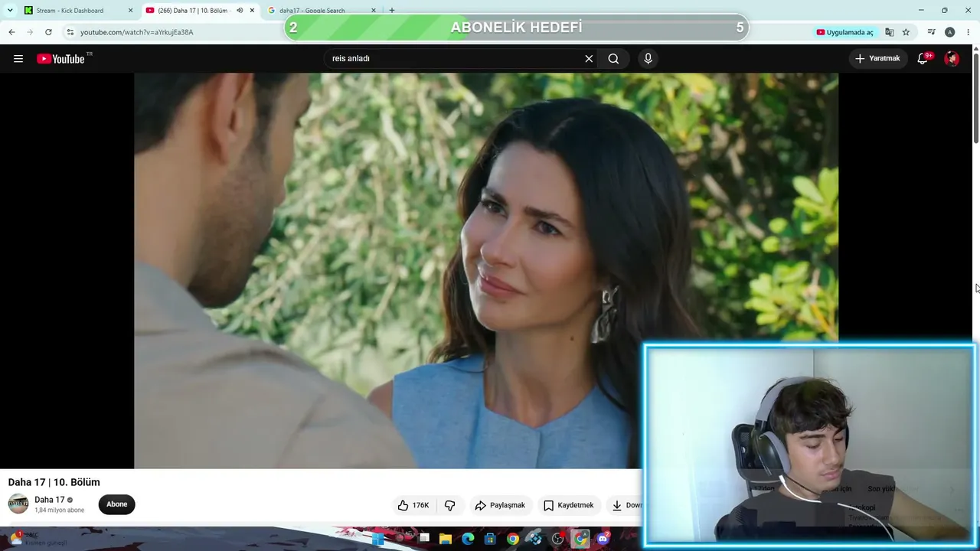Share the video via Paylaşmak
Screen dimensions: 980x551
(x=500, y=505)
